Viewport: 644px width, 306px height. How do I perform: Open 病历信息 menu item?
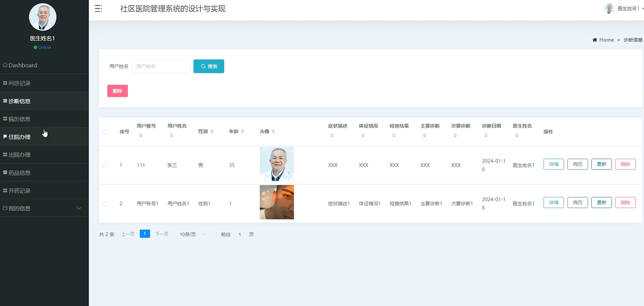(44, 119)
